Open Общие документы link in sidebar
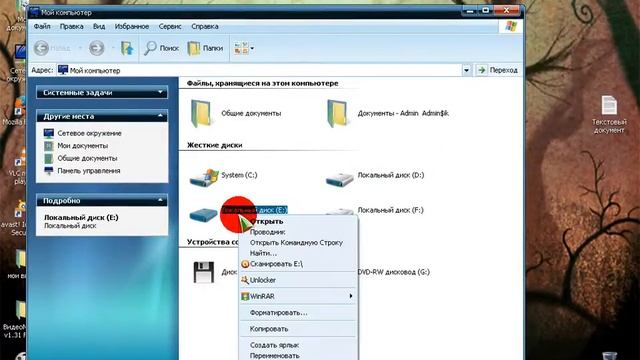This screenshot has width=640, height=360. click(x=87, y=158)
